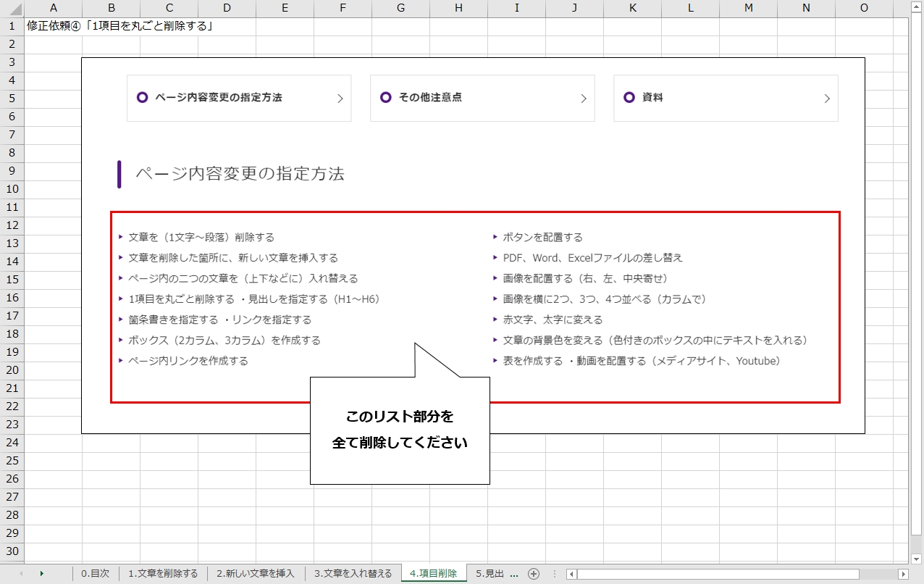Click list item 画像を横に2つ、3つ、4つ並べる

[605, 299]
